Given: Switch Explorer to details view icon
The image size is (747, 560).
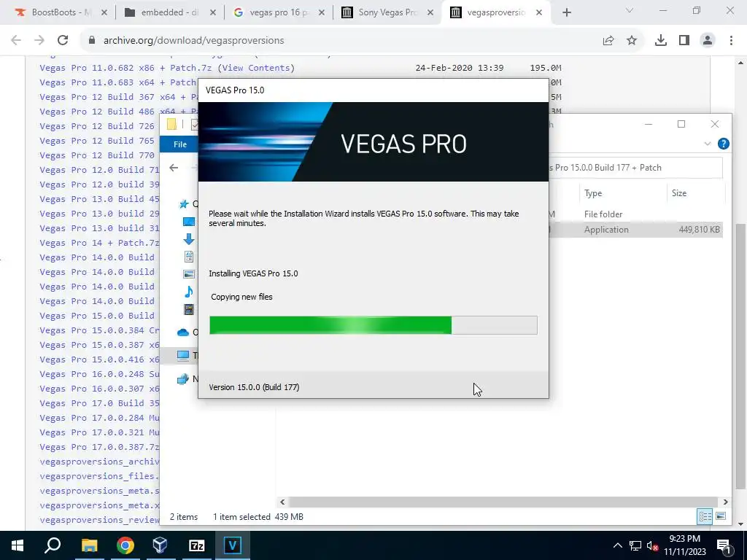Looking at the screenshot, I should (x=705, y=516).
